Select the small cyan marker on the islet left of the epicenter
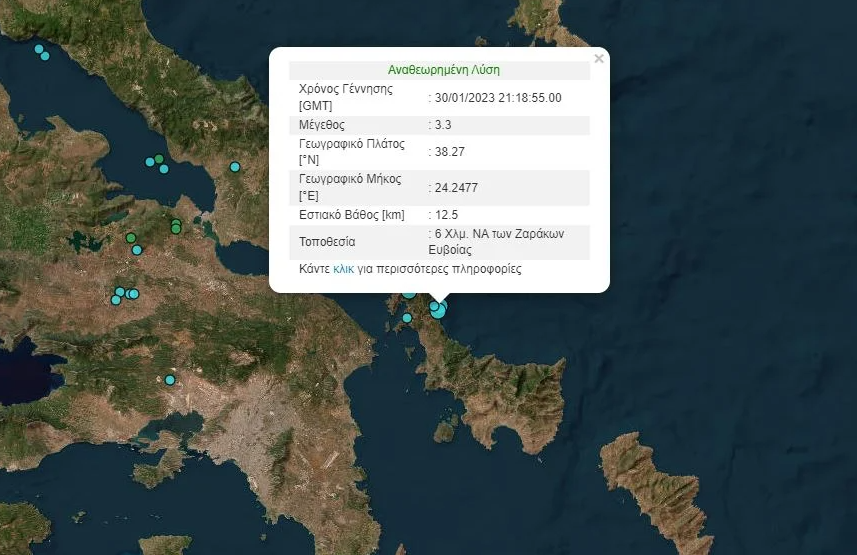The height and width of the screenshot is (555, 857). click(407, 318)
